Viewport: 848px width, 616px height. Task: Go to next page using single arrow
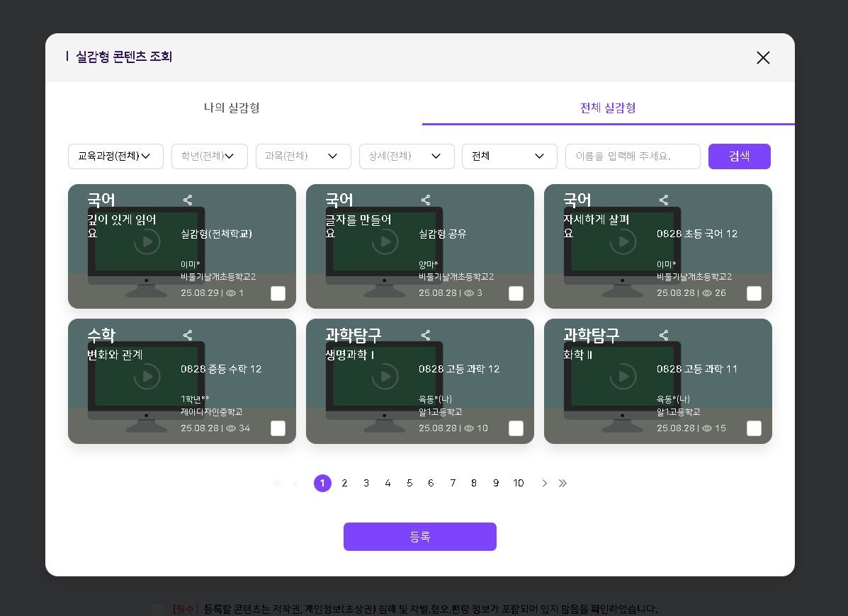click(544, 483)
